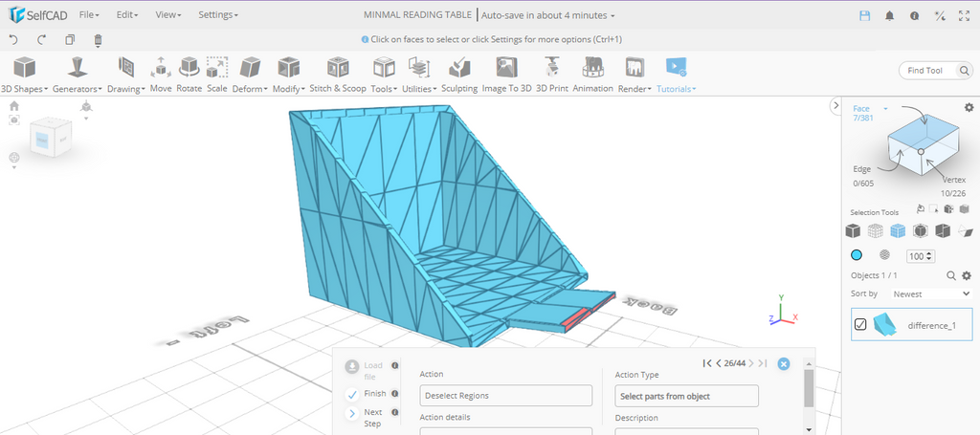Open the Render tool
Screen dimensions: 980x435
click(x=635, y=75)
